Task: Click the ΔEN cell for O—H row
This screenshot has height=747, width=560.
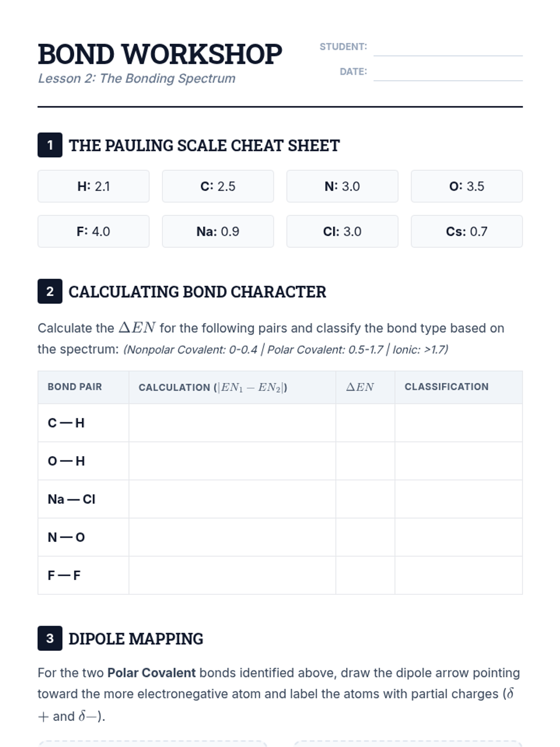Action: 365,461
